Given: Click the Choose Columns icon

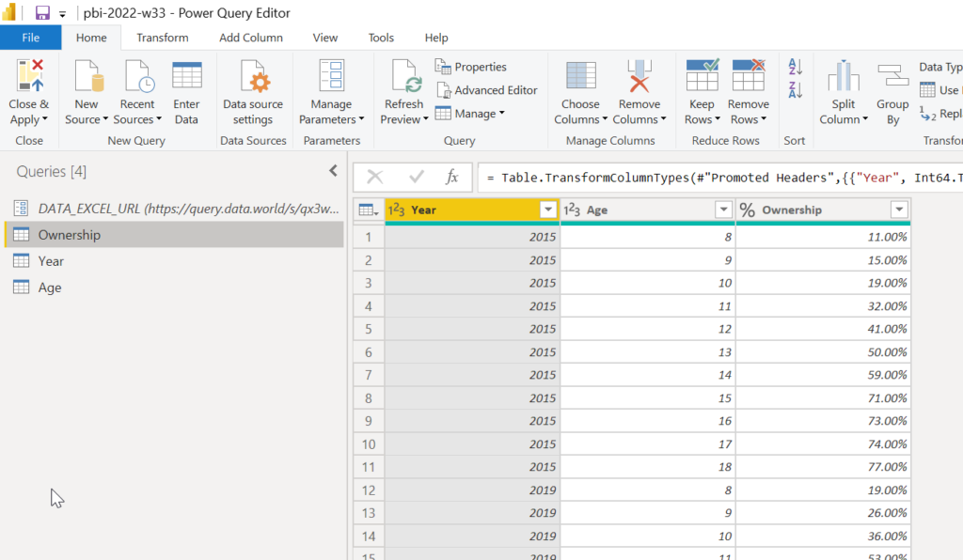Looking at the screenshot, I should tap(580, 77).
